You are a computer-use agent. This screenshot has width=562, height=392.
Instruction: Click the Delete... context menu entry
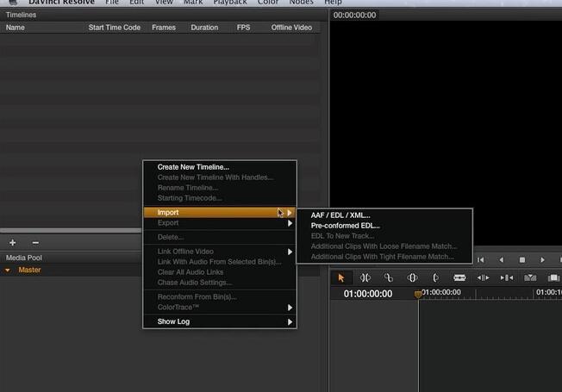(171, 237)
